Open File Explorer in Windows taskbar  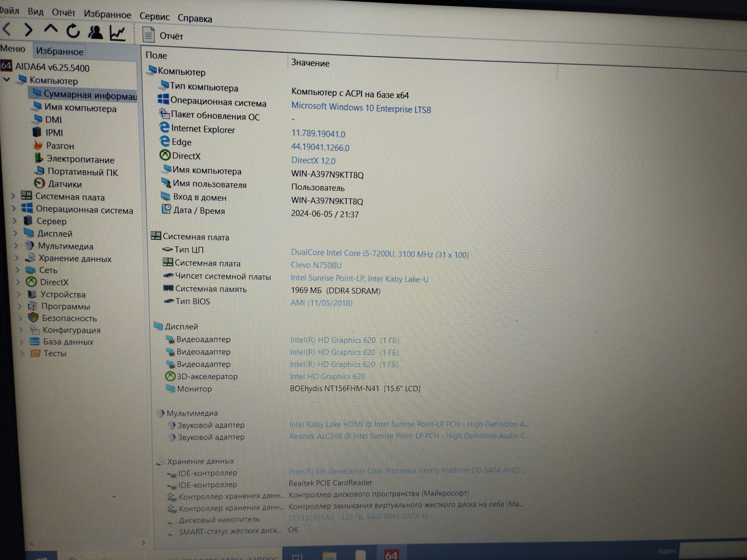329,555
